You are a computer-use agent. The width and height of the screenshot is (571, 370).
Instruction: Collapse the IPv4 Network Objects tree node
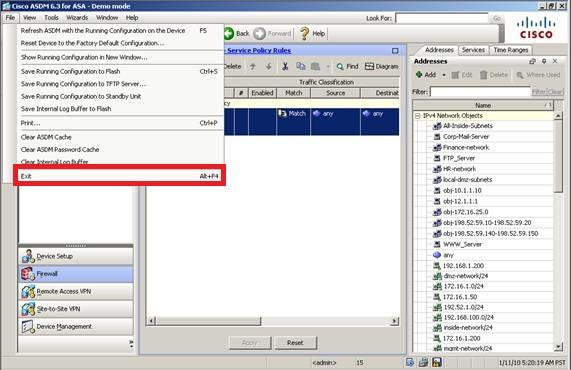(x=418, y=116)
